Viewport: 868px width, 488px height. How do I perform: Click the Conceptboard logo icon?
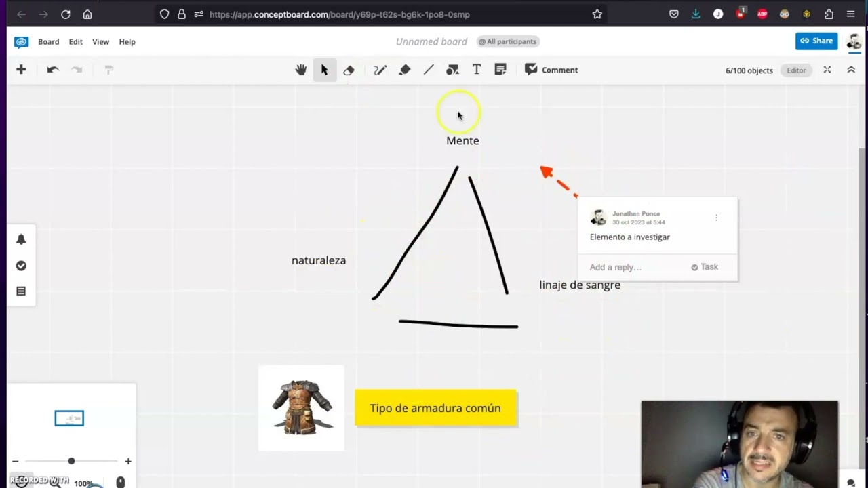22,42
